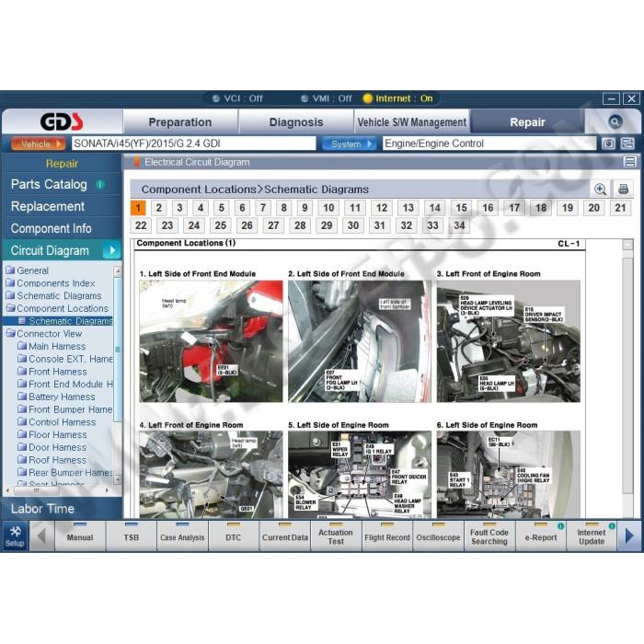Select diagram page 1
Image resolution: width=644 pixels, height=644 pixels.
point(138,208)
